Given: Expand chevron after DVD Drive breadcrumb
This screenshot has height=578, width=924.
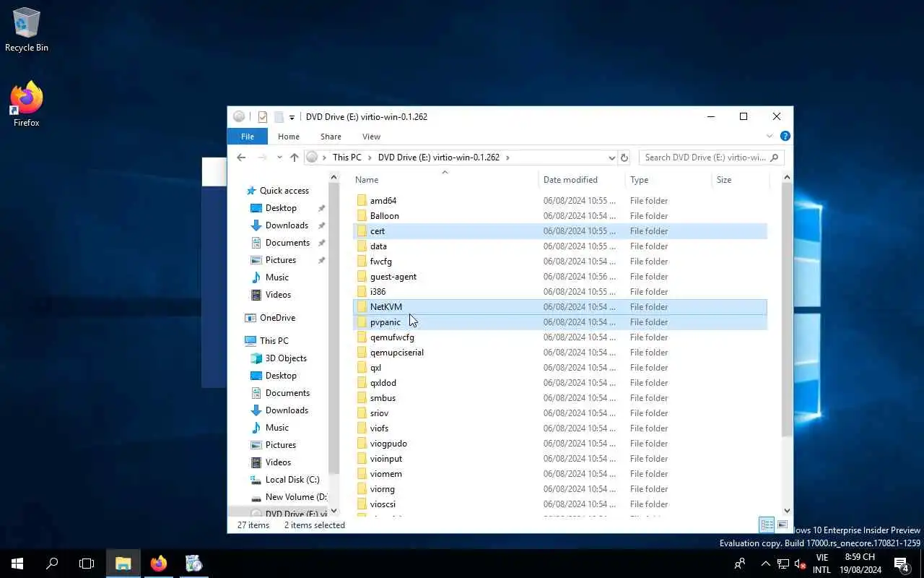Looking at the screenshot, I should [x=507, y=158].
